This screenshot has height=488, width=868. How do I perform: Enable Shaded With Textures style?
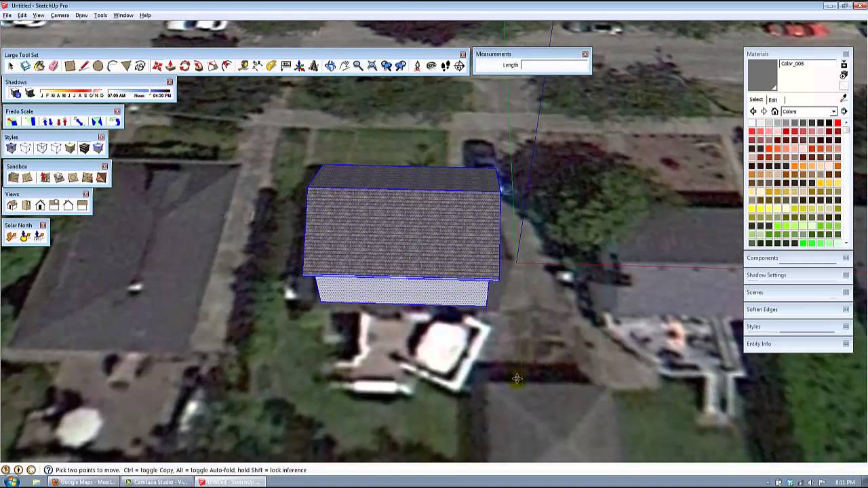pyautogui.click(x=85, y=148)
